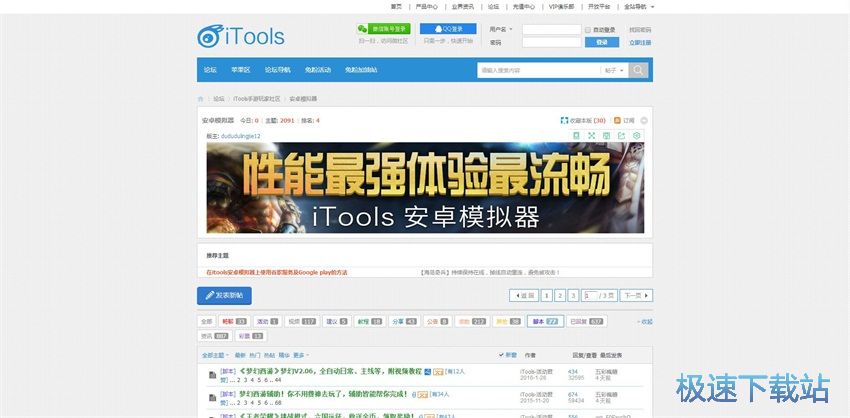Open 论坛导航 in the blue navigation bar
Viewport: 850px width, 418px height.
[x=278, y=70]
